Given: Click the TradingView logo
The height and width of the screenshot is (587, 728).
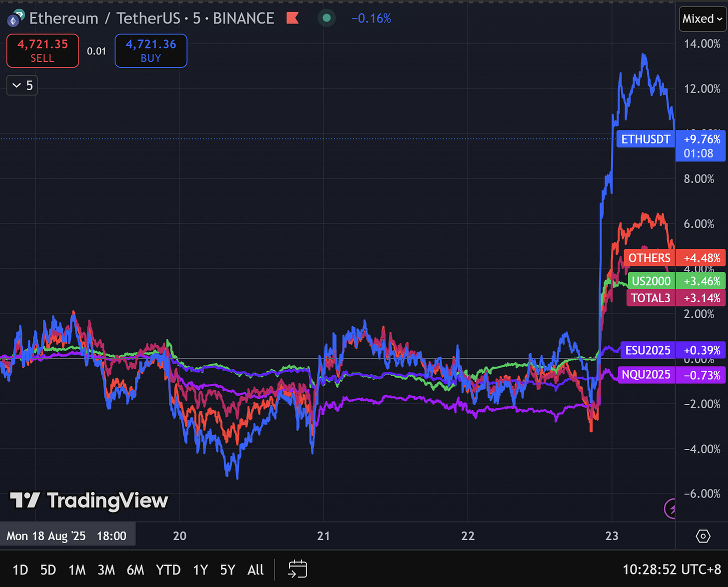Looking at the screenshot, I should coord(89,500).
